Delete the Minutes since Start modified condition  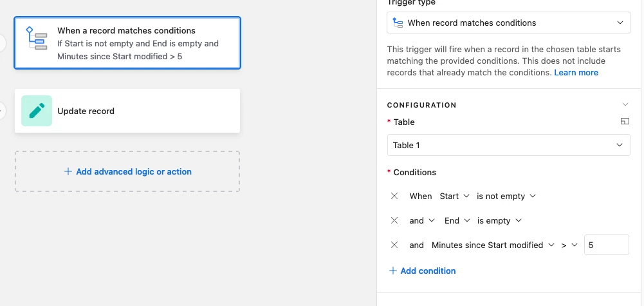[394, 245]
